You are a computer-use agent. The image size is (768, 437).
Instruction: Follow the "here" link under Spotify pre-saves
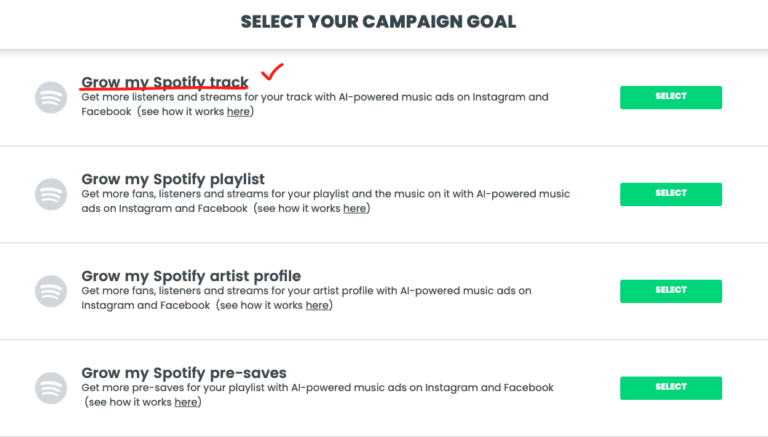tap(186, 403)
